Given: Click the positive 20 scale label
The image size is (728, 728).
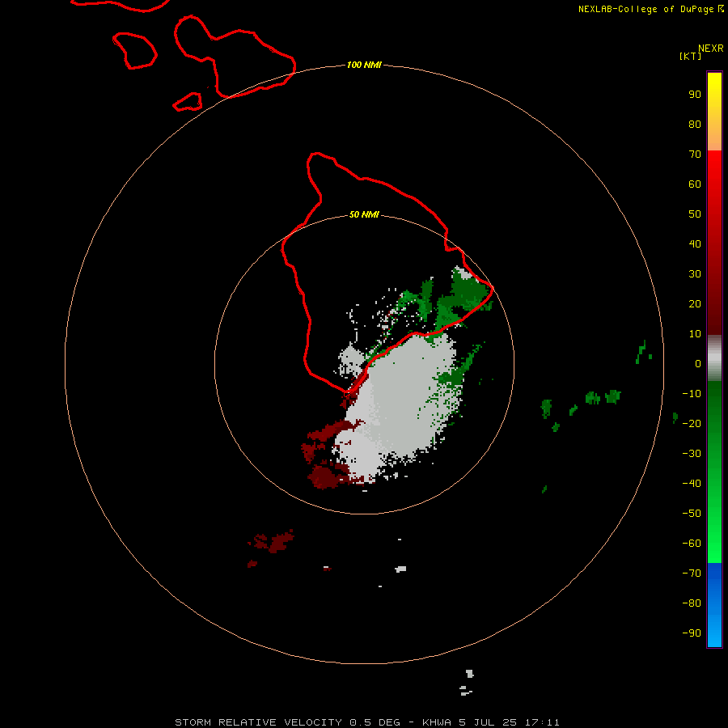Looking at the screenshot, I should (695, 303).
